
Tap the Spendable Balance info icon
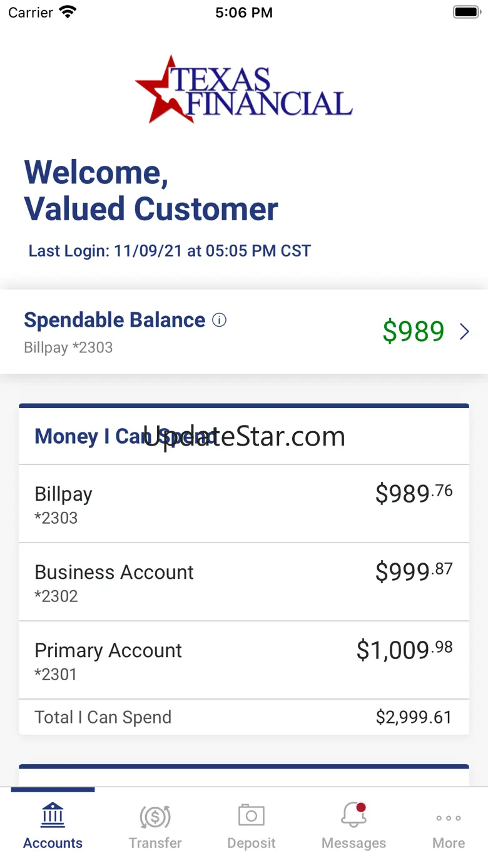coord(219,320)
